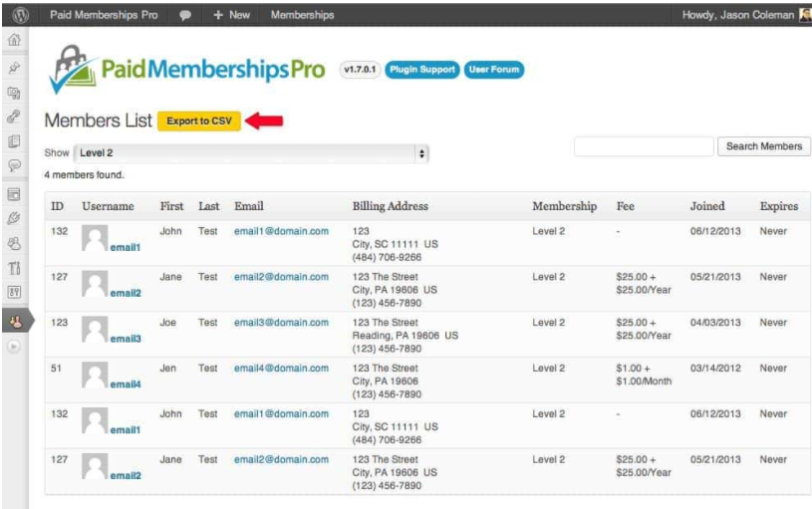Click the Last column header
Viewport: 812px width, 509px height.
(x=208, y=206)
